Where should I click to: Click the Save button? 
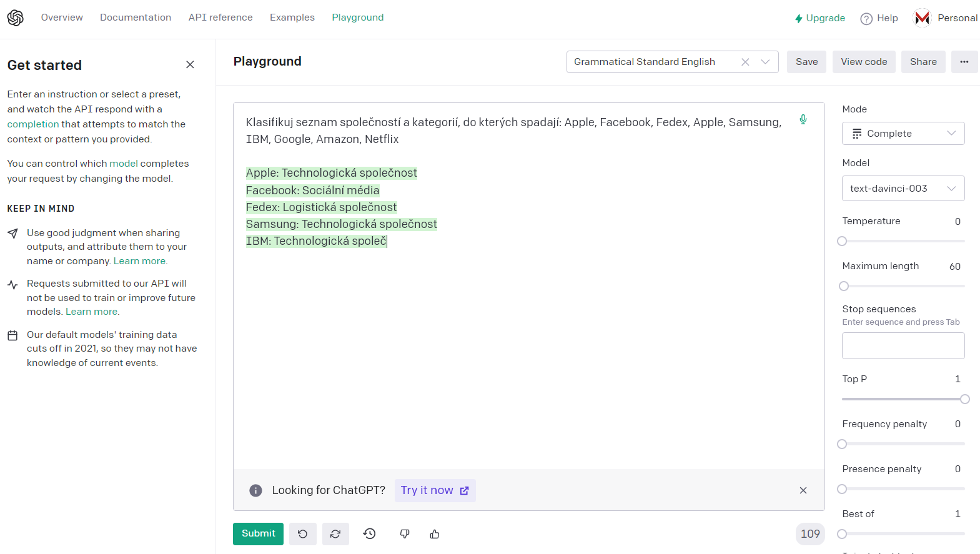(x=807, y=62)
